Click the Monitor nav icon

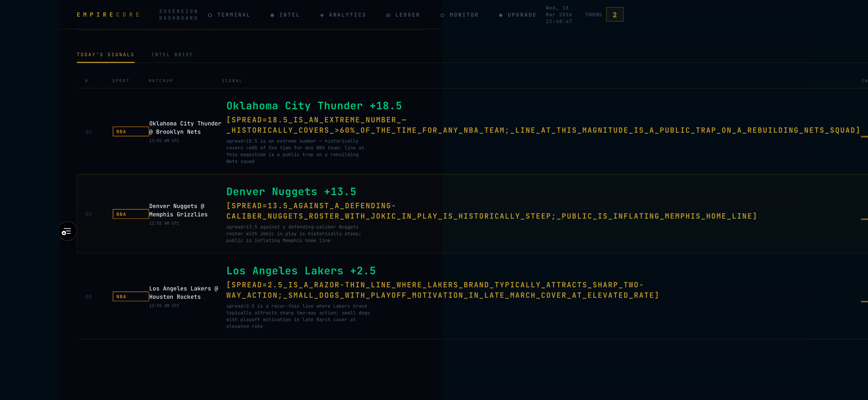[x=442, y=15]
